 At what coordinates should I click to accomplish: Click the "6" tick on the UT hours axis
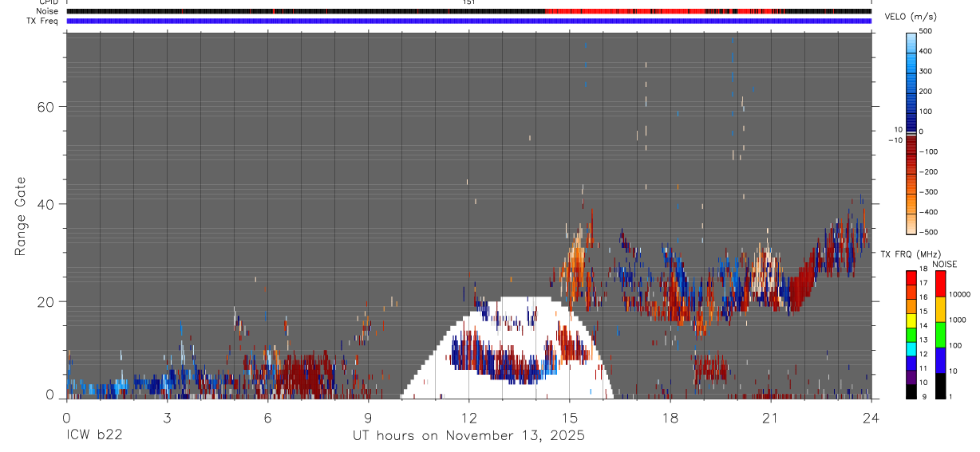(x=267, y=417)
